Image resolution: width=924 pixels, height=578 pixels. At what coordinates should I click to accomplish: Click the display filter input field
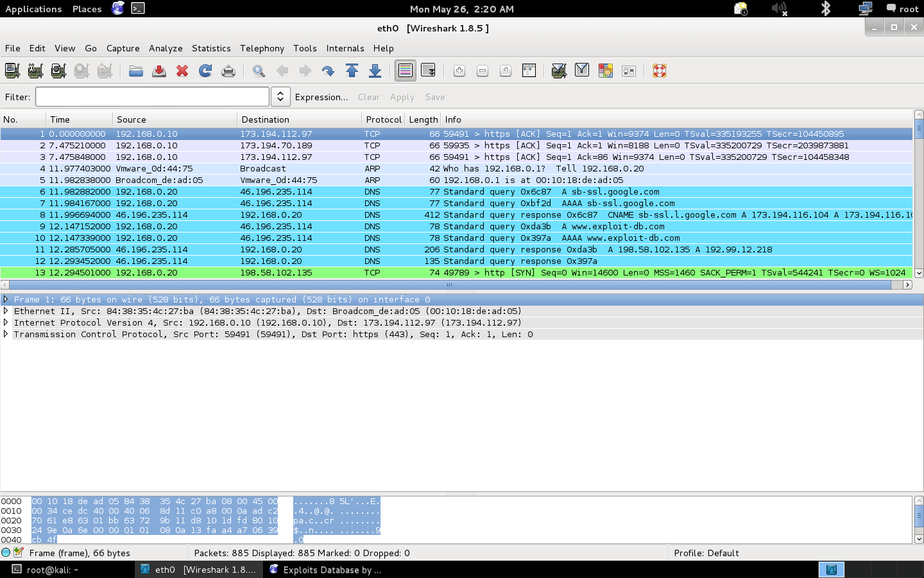(x=152, y=97)
